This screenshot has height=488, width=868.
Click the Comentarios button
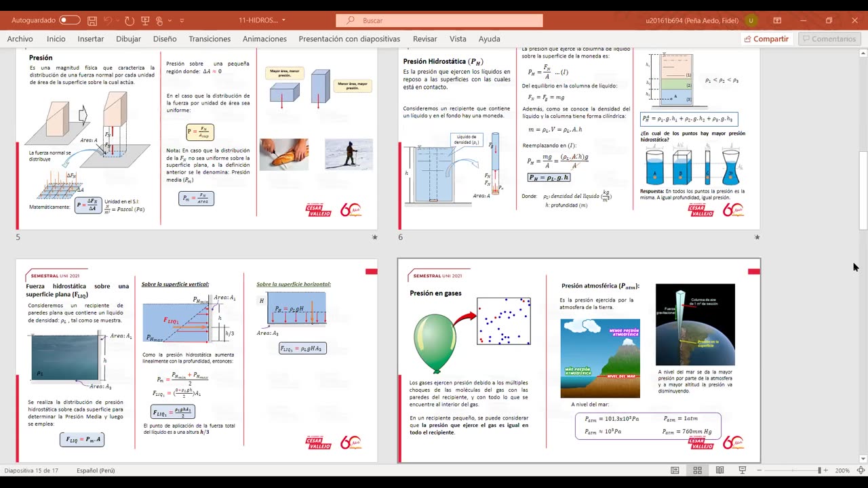tap(829, 39)
